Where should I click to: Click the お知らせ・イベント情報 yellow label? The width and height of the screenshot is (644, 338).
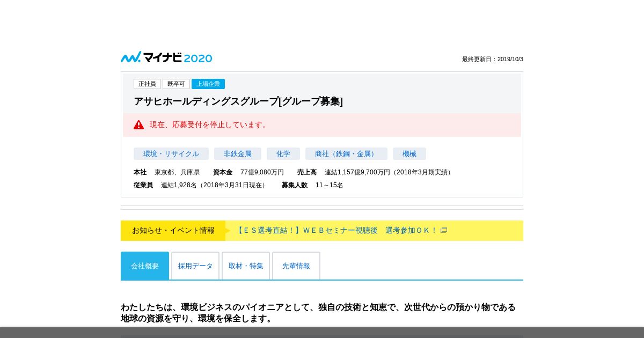click(x=173, y=231)
